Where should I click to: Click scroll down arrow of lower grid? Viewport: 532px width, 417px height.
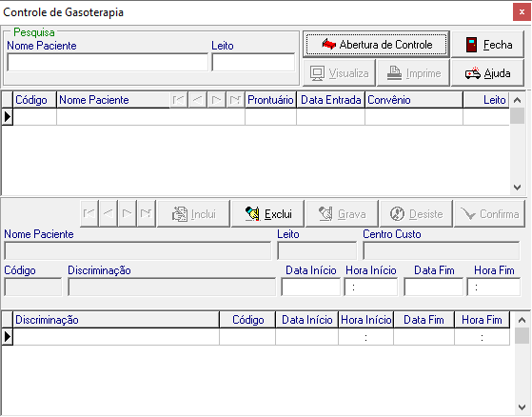[522, 407]
